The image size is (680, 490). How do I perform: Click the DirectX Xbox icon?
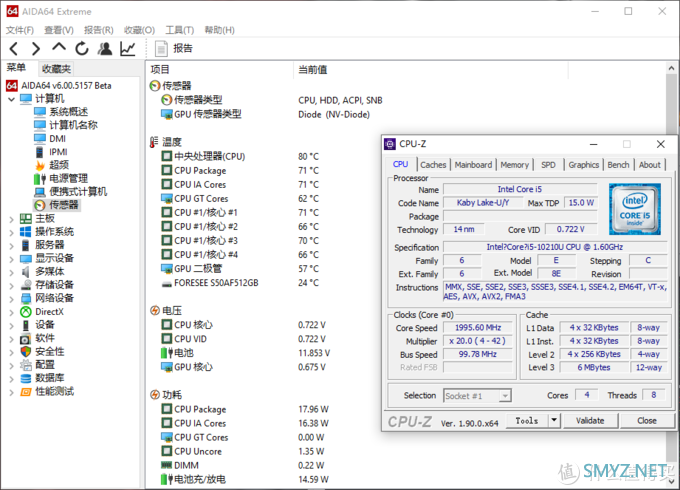pos(26,312)
